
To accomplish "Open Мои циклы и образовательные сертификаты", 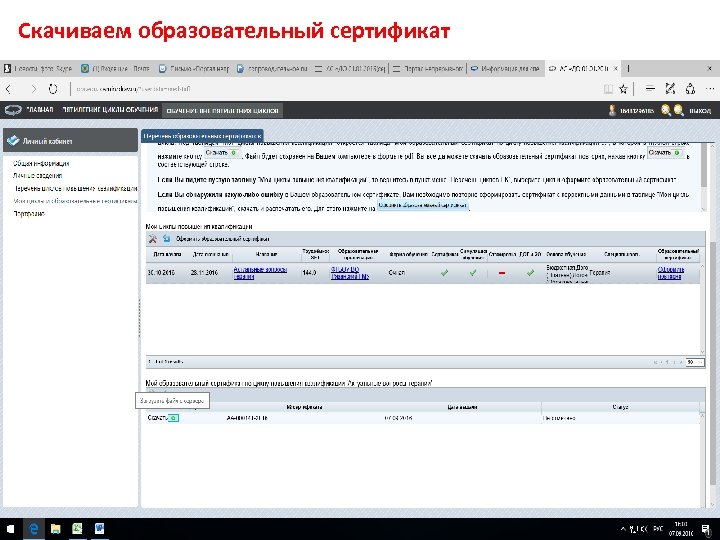I will pyautogui.click(x=76, y=201).
